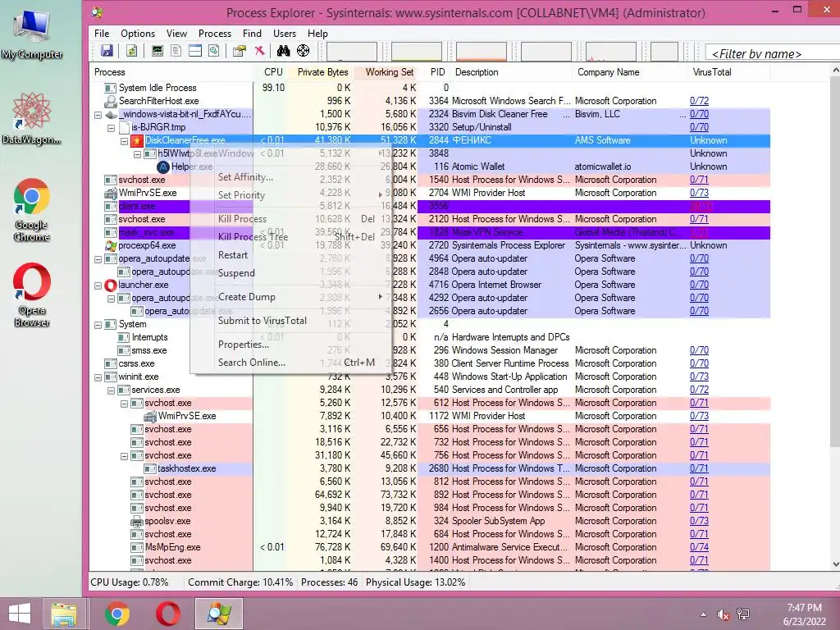This screenshot has width=840, height=630.
Task: Choose Submit to VirusTotal in context menu
Action: coord(290,321)
